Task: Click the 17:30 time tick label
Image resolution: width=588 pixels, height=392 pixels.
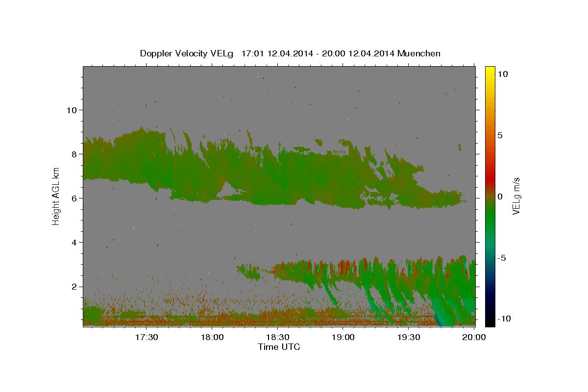Action: click(147, 337)
